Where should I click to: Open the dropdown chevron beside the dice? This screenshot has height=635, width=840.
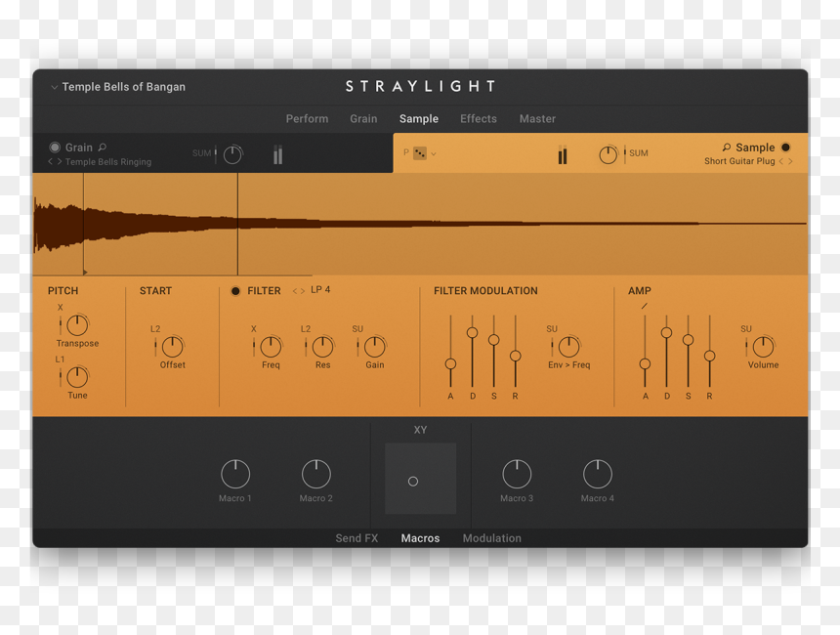click(434, 153)
